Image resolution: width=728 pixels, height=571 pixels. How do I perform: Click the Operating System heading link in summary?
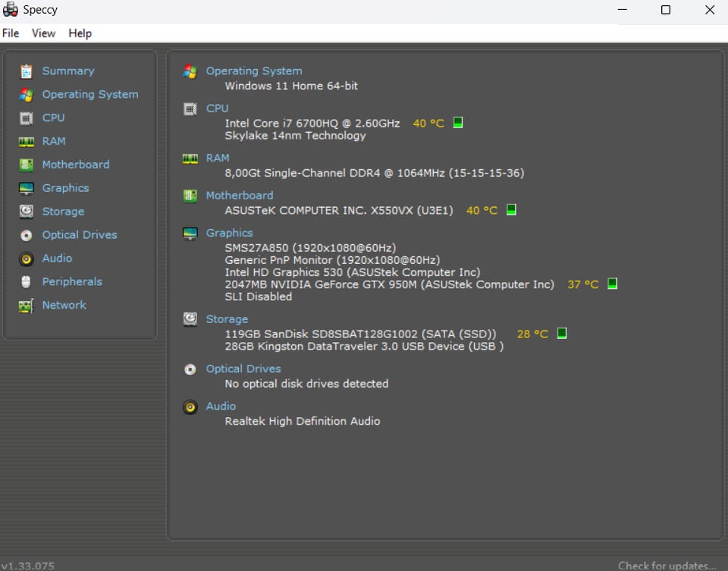[x=254, y=71]
